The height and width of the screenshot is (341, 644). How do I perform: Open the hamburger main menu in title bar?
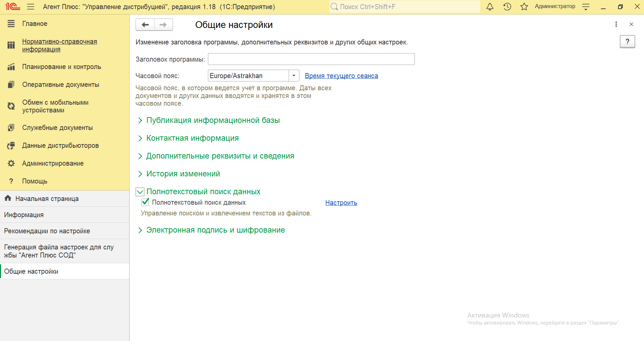[31, 7]
